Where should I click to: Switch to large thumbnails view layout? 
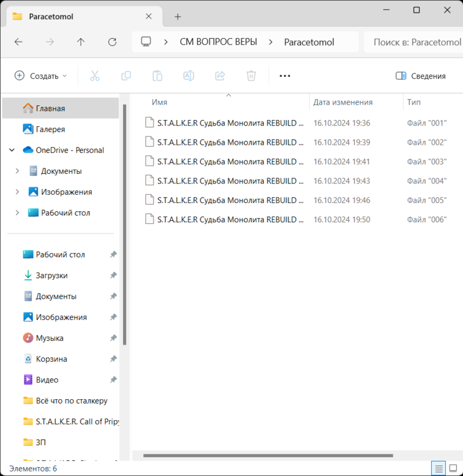tap(453, 468)
